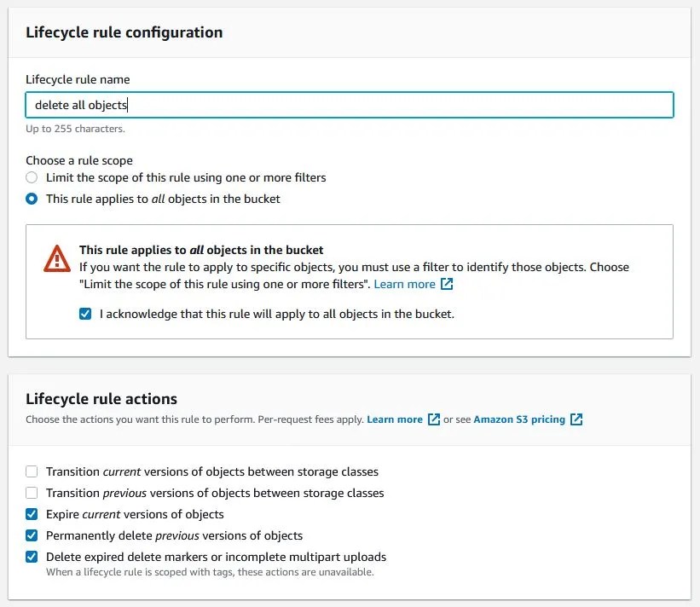Screen dimensions: 700x607
Task: Open the Amazon S3 pricing link
Action: pyautogui.click(x=521, y=419)
